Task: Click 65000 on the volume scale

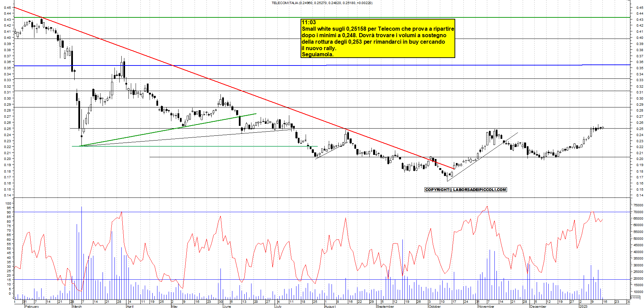Action: coord(639,219)
